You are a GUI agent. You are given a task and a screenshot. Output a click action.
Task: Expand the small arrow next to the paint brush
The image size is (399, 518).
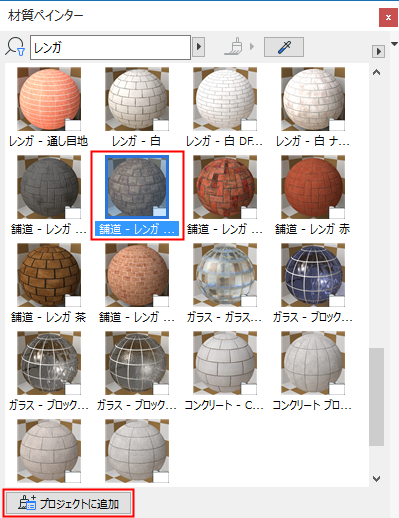[252, 46]
